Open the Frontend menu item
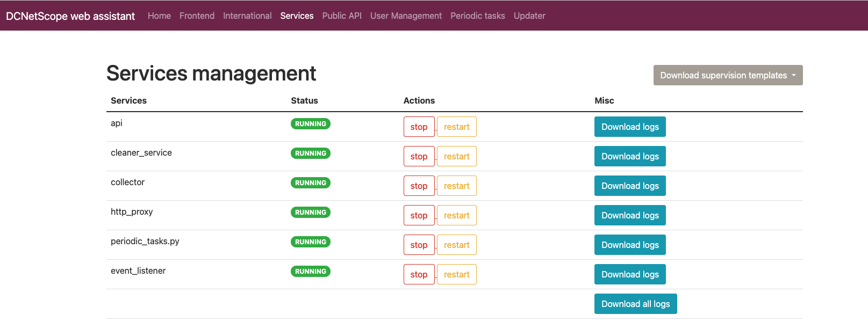Viewport: 868px width, 329px height. click(x=197, y=16)
